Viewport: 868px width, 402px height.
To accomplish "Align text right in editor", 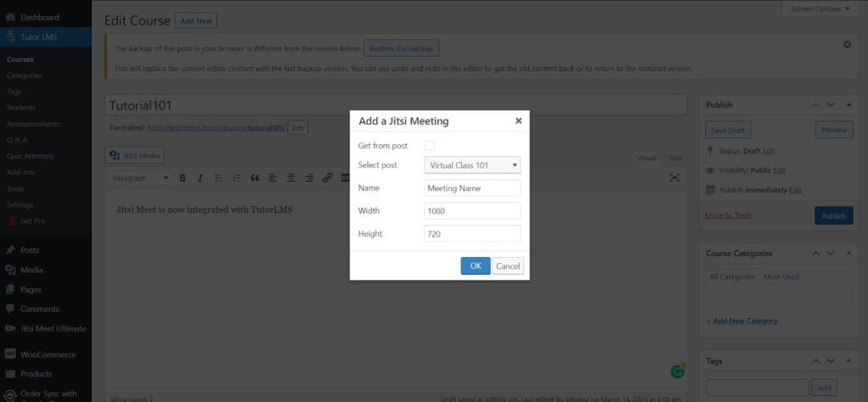I will tap(309, 178).
